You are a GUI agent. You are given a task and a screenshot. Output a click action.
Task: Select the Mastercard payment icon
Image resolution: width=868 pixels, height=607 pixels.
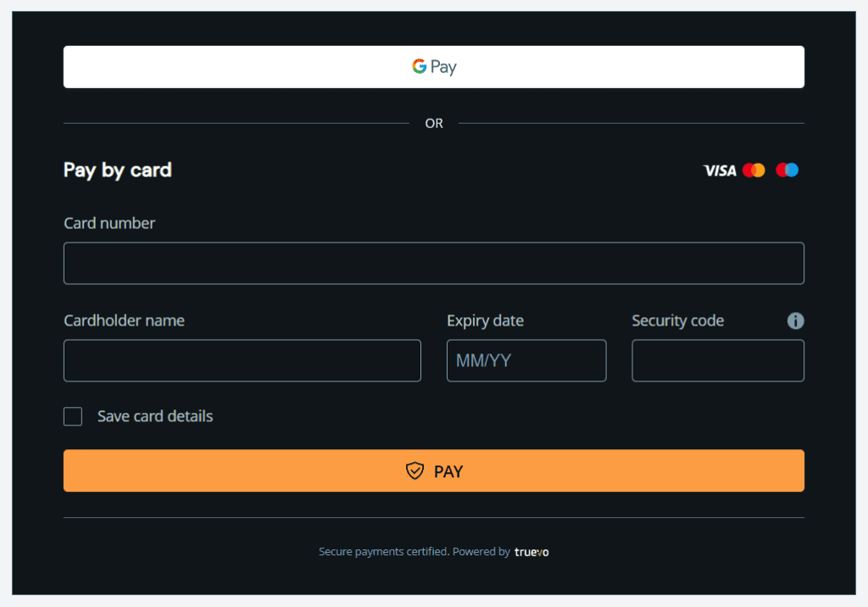pyautogui.click(x=754, y=170)
